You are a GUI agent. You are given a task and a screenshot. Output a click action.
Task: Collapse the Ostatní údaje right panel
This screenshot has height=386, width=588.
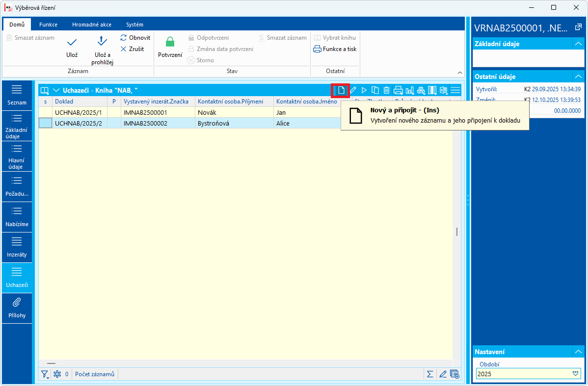click(x=578, y=77)
